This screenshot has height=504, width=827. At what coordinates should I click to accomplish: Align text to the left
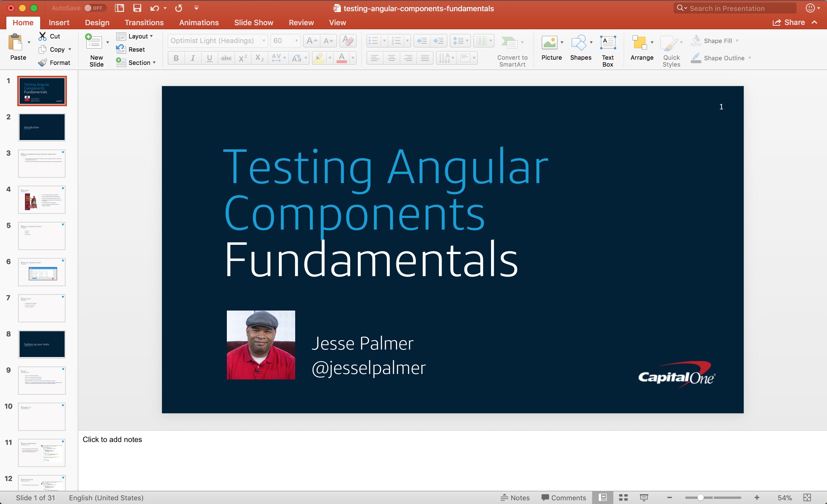[x=375, y=58]
